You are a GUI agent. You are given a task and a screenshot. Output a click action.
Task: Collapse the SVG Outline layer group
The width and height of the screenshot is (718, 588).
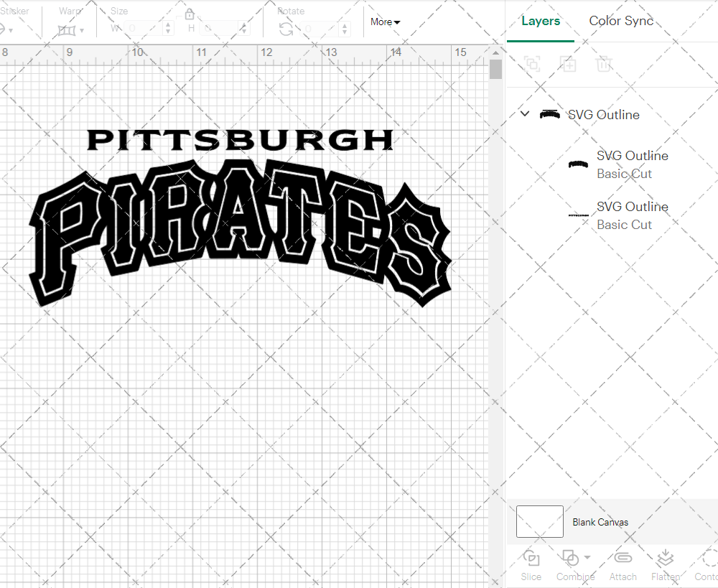(524, 113)
